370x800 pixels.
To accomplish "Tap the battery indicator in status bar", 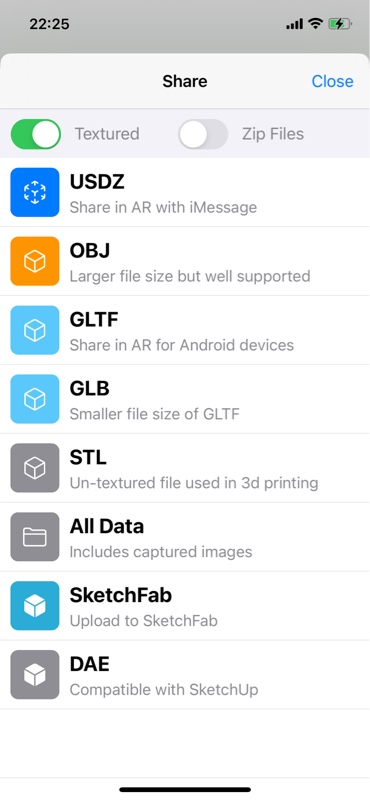I will (339, 23).
